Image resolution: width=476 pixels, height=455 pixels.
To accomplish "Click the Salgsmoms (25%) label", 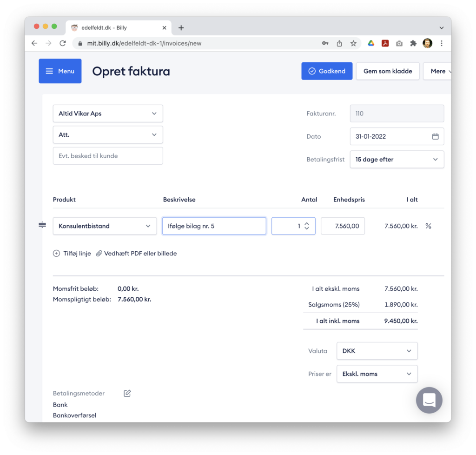I will click(x=334, y=305).
